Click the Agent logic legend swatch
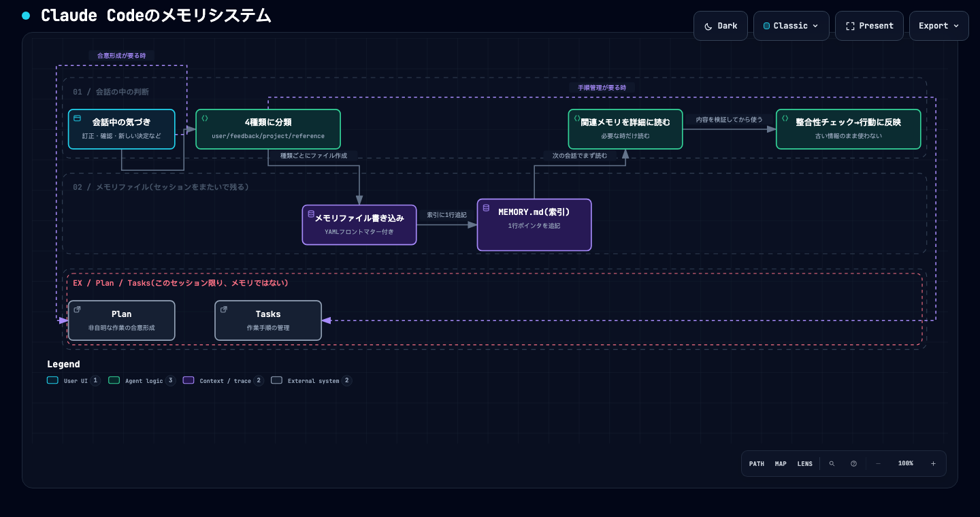Viewport: 980px width, 517px height. 114,381
